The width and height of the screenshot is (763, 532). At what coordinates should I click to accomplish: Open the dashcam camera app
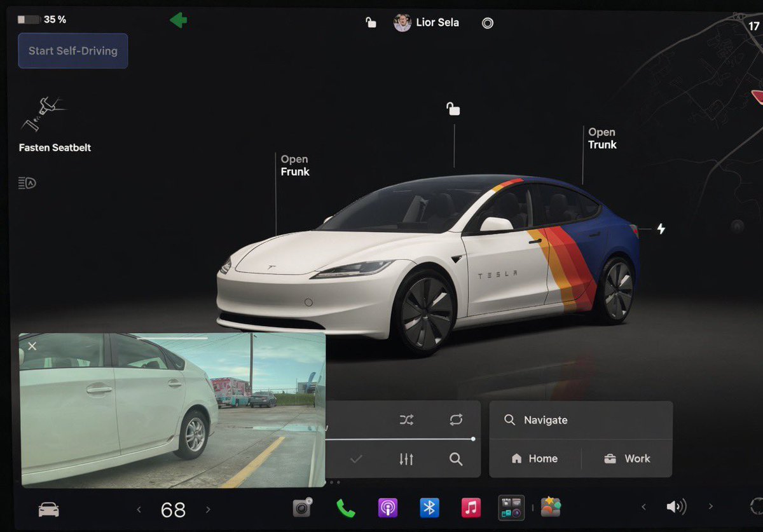[x=303, y=507]
